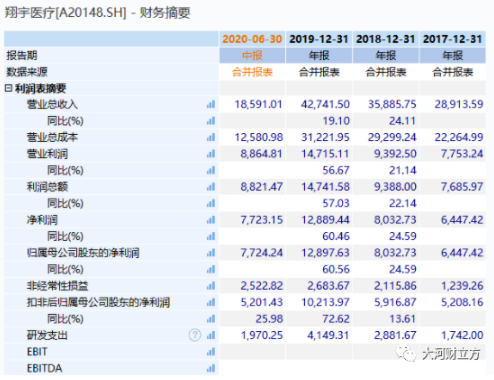Click revenue value 18,591.01
This screenshot has width=494, height=380.
coord(258,104)
